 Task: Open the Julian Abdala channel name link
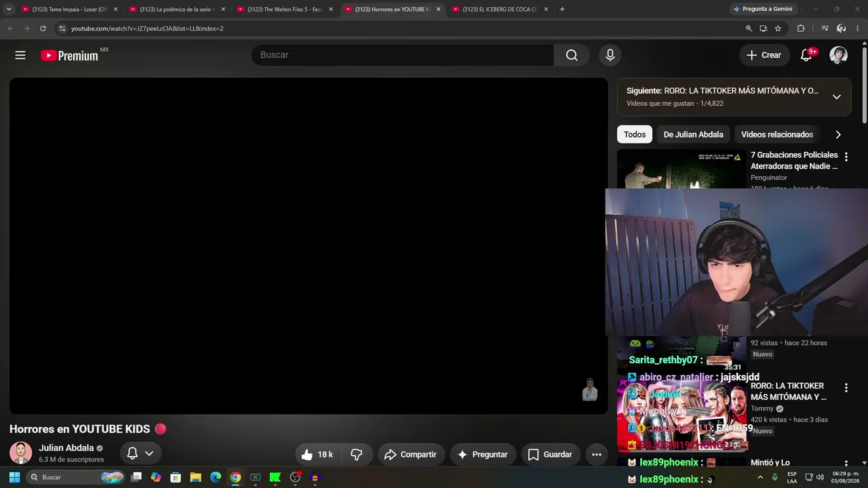[66, 448]
